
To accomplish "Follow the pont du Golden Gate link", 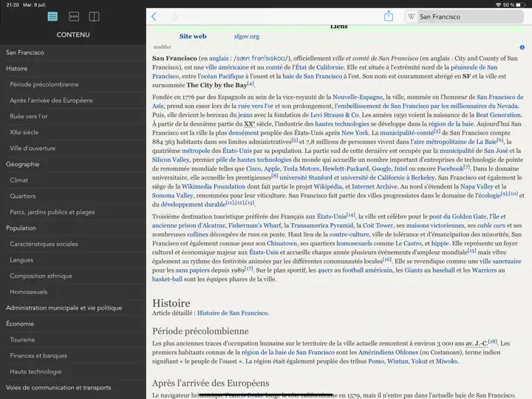I will (x=457, y=216).
